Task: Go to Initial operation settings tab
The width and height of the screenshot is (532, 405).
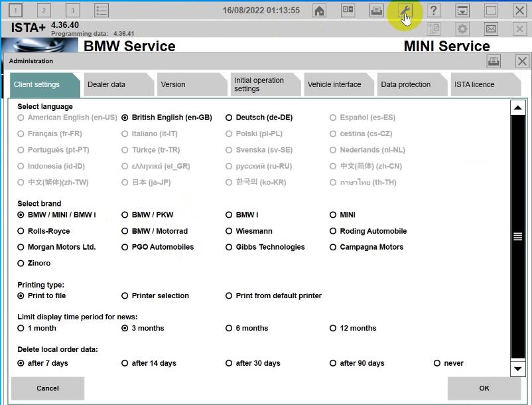Action: (265, 84)
